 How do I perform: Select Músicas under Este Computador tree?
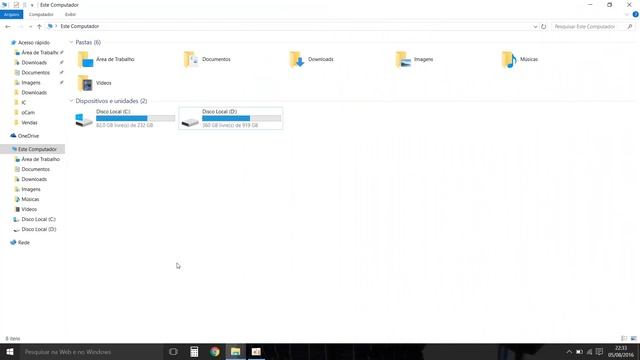(30, 199)
